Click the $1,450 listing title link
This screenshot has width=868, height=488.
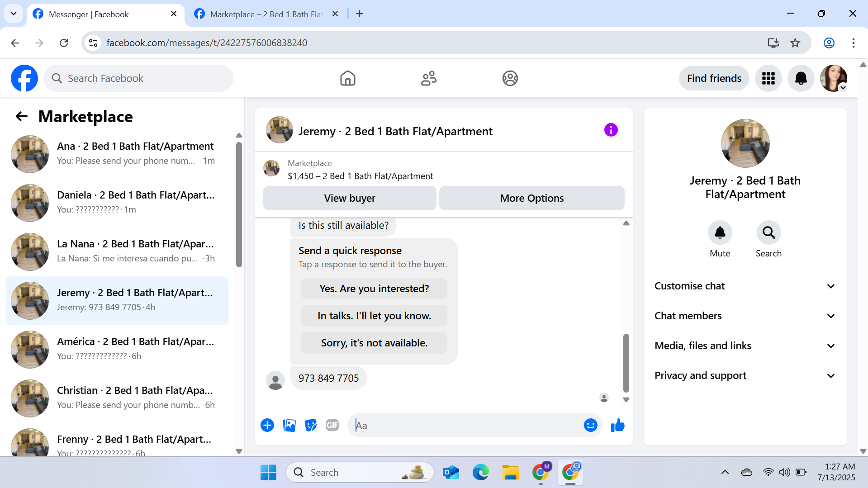point(360,176)
